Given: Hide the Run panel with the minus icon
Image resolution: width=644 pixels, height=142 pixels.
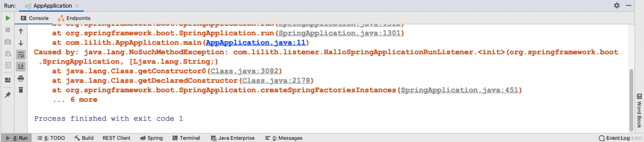Looking at the screenshot, I should 629,5.
